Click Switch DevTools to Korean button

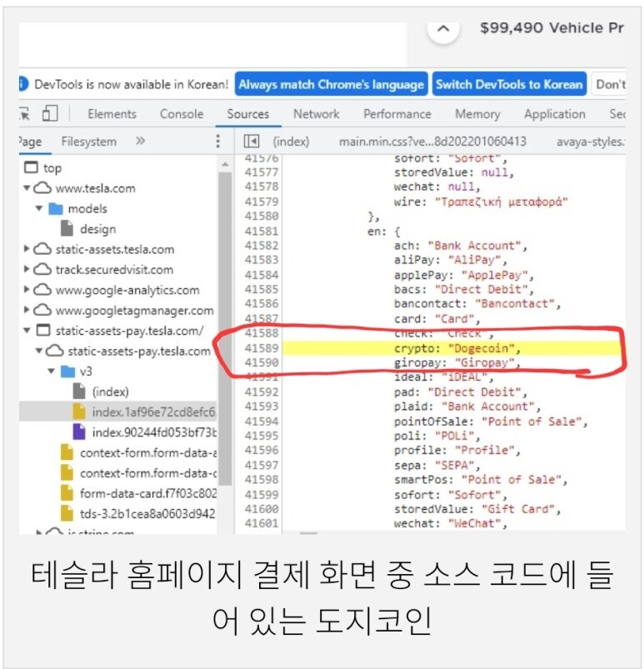click(x=509, y=84)
